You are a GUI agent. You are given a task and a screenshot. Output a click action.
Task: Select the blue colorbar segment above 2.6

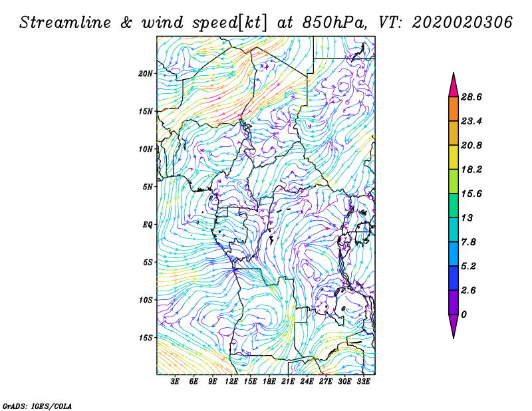coord(454,278)
